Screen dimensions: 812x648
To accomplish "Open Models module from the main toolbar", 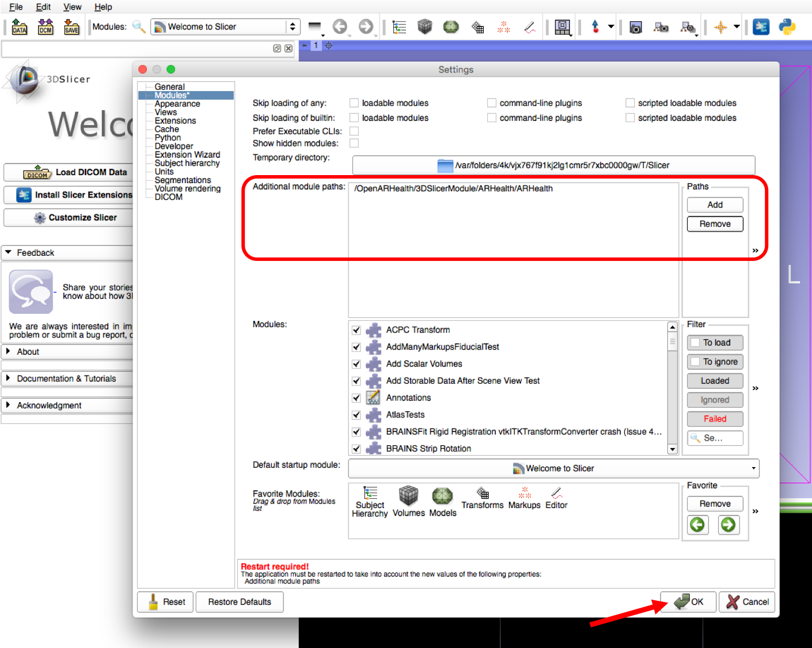I will coord(451,26).
